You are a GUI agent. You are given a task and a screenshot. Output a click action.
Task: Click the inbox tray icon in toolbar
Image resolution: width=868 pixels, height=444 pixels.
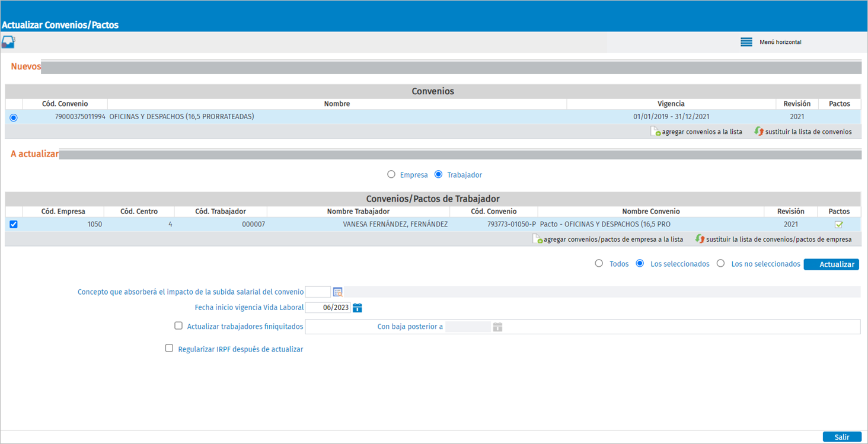[8, 42]
